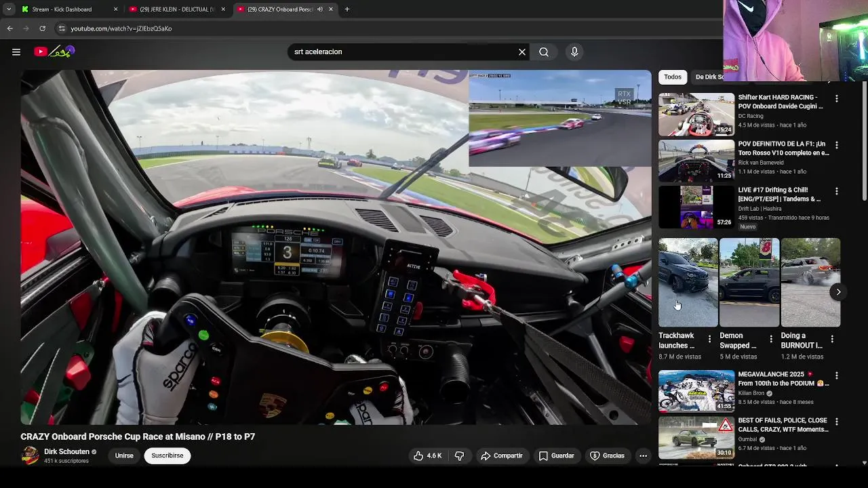The width and height of the screenshot is (868, 488).
Task: Open Gumbal channel link
Action: click(x=748, y=439)
